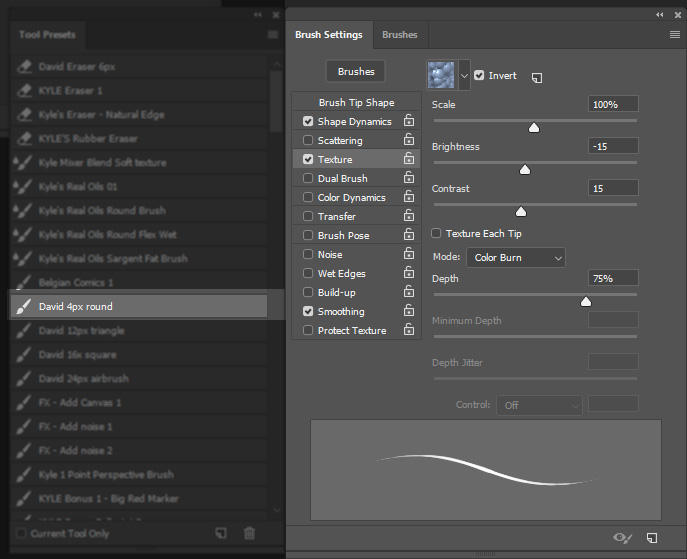687x559 pixels.
Task: Click the lock icon beside Scattering
Action: [408, 140]
